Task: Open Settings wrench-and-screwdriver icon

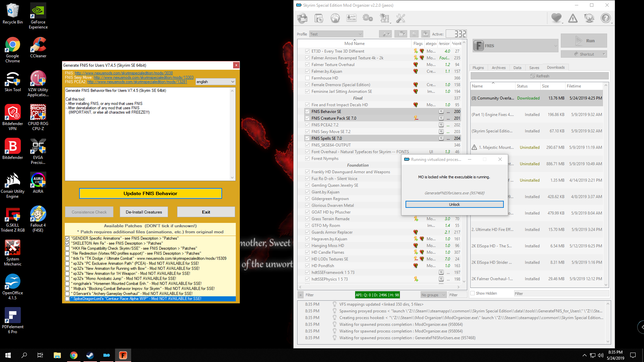Action: pyautogui.click(x=400, y=18)
